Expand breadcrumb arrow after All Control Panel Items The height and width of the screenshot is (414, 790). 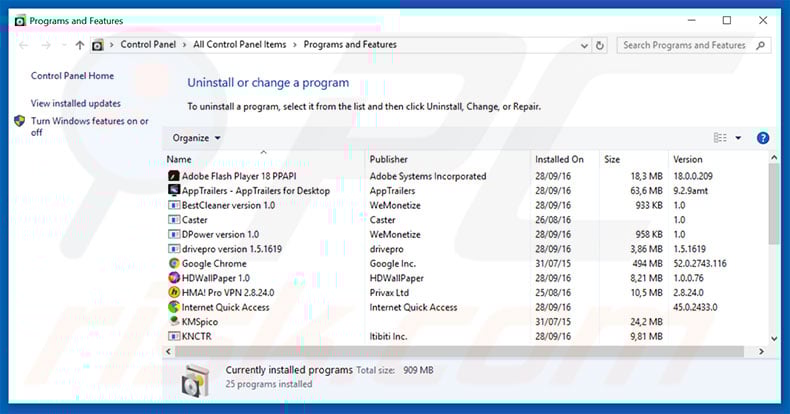click(x=295, y=45)
